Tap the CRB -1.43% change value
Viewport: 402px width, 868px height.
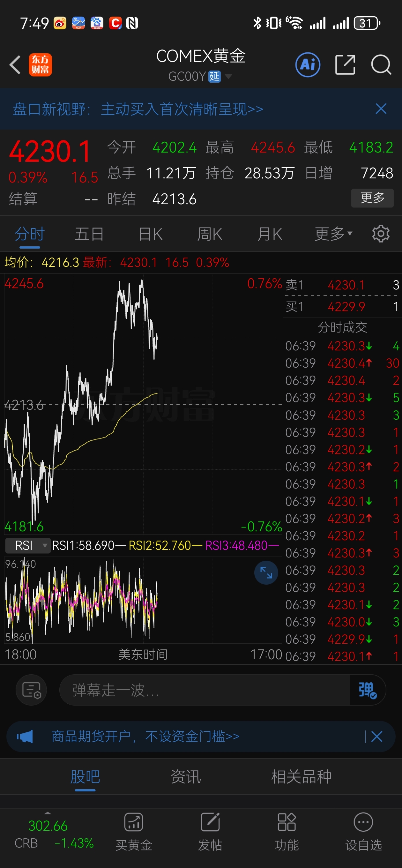[x=74, y=843]
